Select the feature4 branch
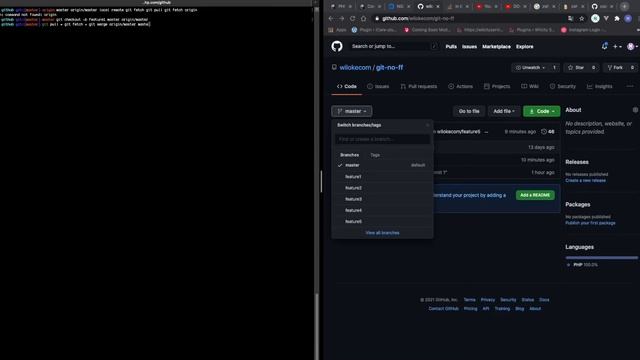This screenshot has width=640, height=360. pyautogui.click(x=382, y=210)
